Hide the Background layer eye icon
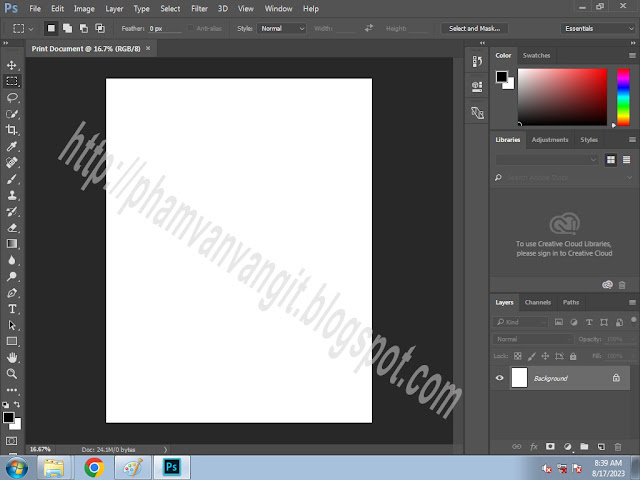 click(x=499, y=378)
